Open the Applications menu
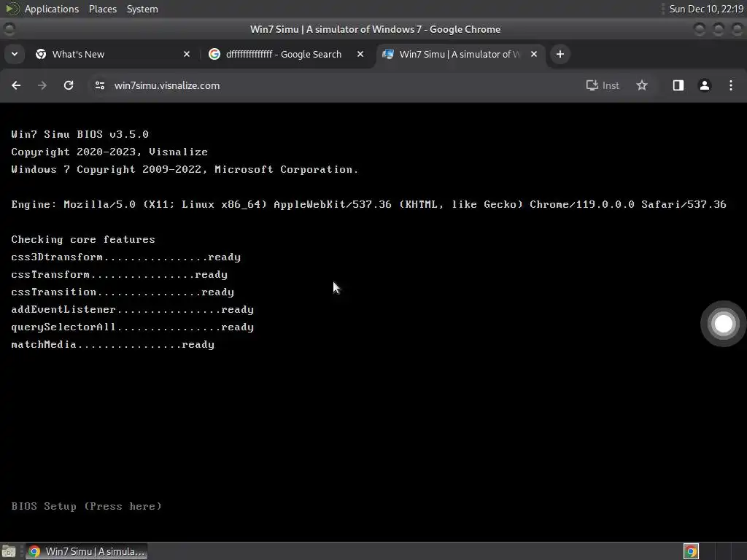 pos(52,9)
